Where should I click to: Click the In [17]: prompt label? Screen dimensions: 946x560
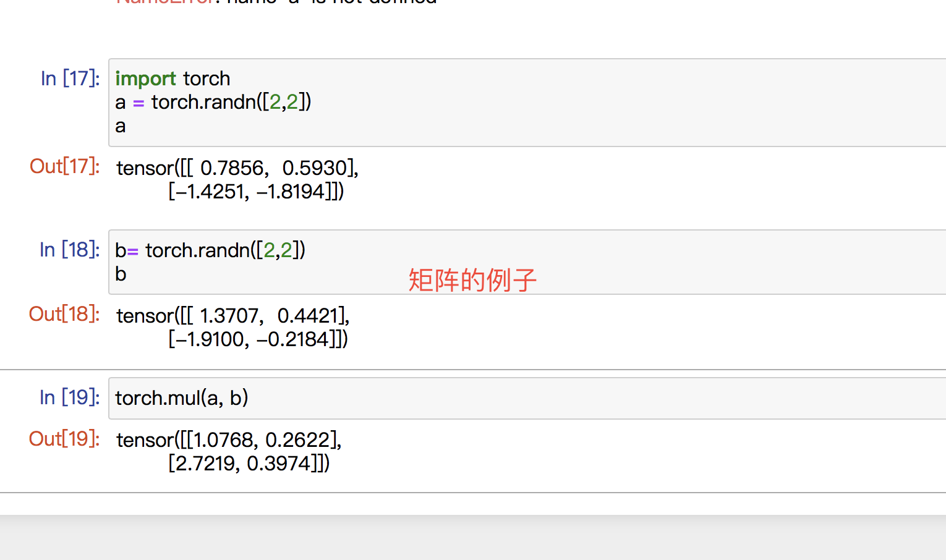pyautogui.click(x=70, y=78)
